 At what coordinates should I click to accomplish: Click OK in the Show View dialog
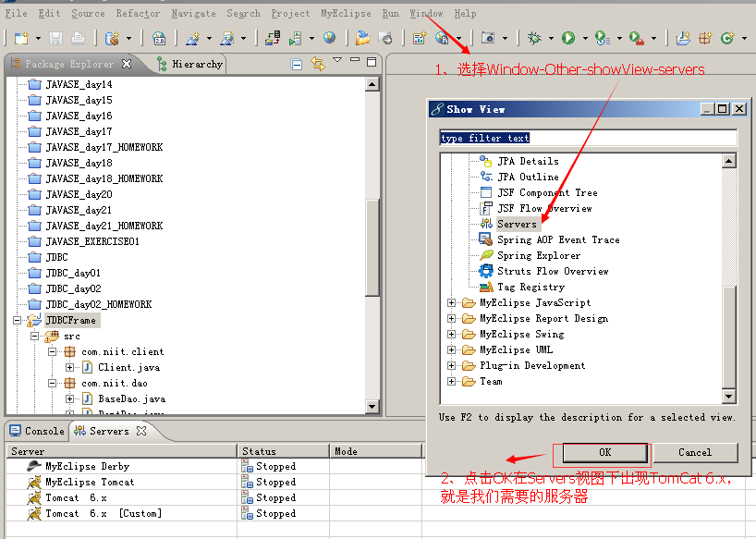click(x=605, y=452)
